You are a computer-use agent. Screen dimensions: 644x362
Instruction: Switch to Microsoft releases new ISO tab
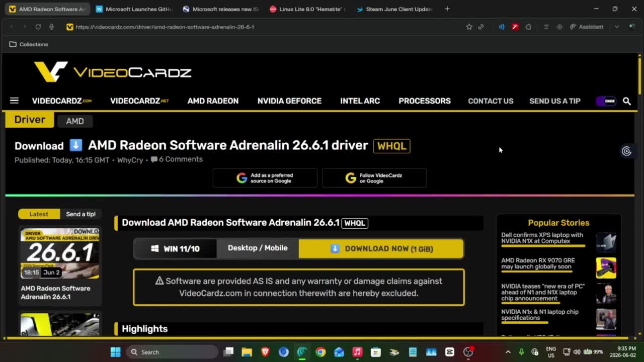[x=220, y=9]
